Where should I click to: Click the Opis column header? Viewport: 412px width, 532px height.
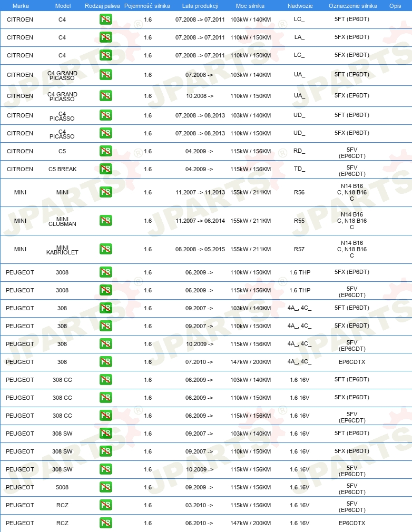pos(395,6)
